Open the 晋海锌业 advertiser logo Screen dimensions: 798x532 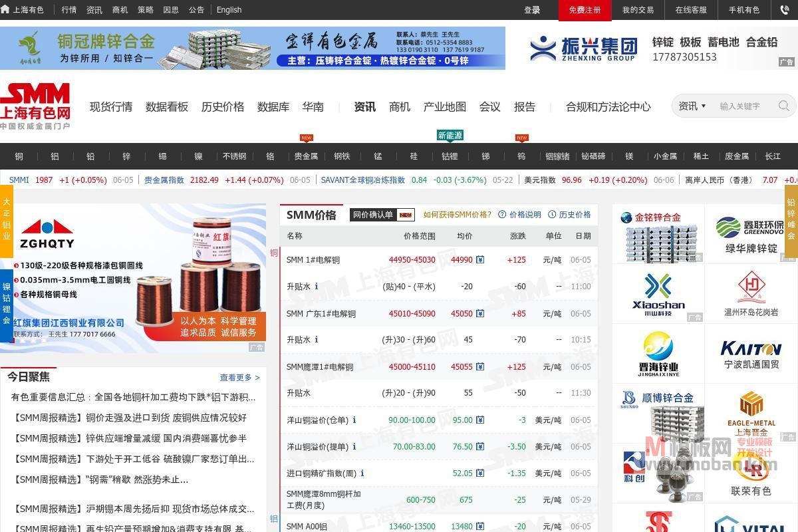[x=658, y=354]
